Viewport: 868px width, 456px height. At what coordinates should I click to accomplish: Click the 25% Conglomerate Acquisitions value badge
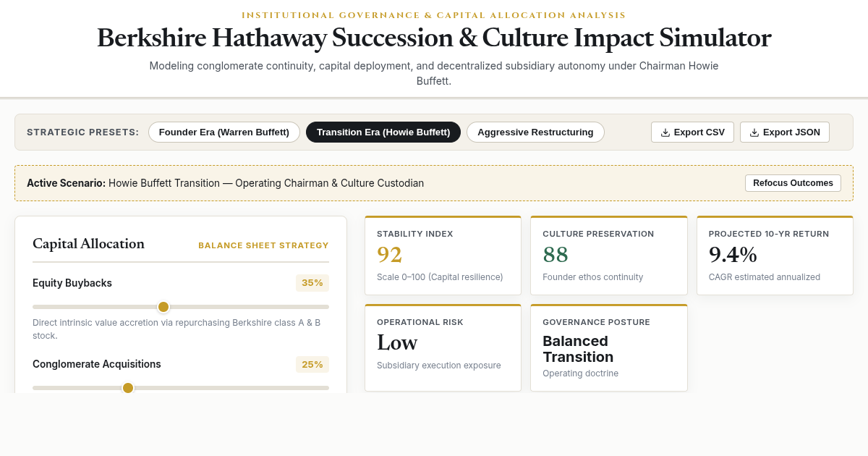coord(312,364)
